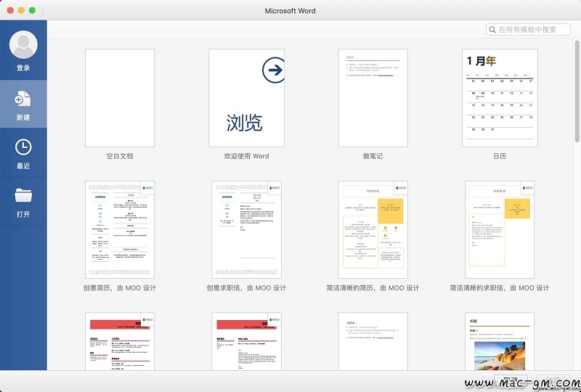Image resolution: width=581 pixels, height=392 pixels.
Task: Select 简洁清晰的简历 MOO template
Action: (373, 229)
